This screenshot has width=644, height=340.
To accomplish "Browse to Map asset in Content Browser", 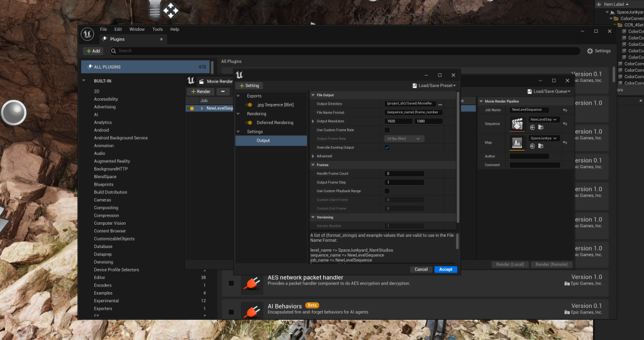I will (x=540, y=146).
